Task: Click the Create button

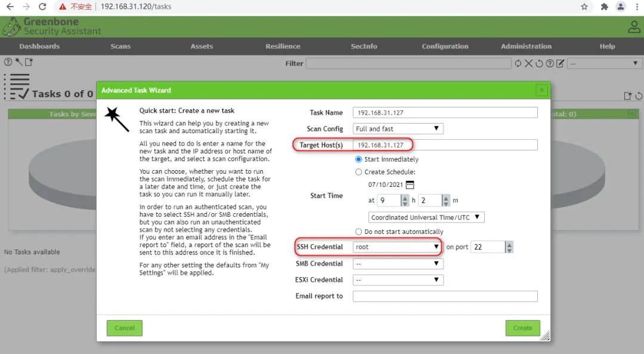Action: (x=522, y=328)
